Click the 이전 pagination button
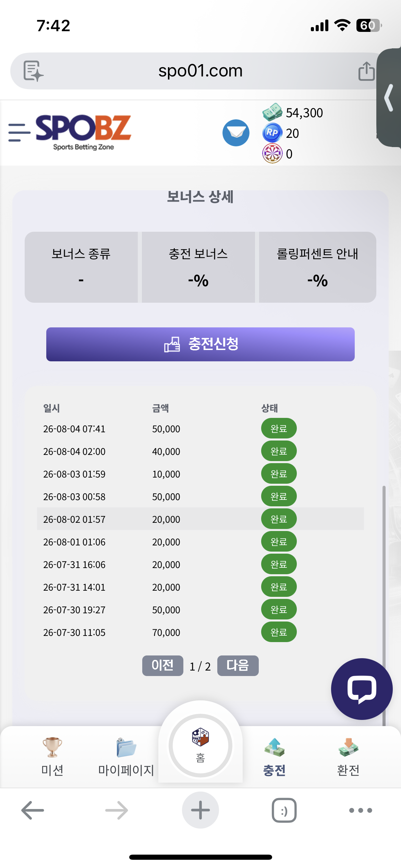The width and height of the screenshot is (401, 868). coord(163,666)
